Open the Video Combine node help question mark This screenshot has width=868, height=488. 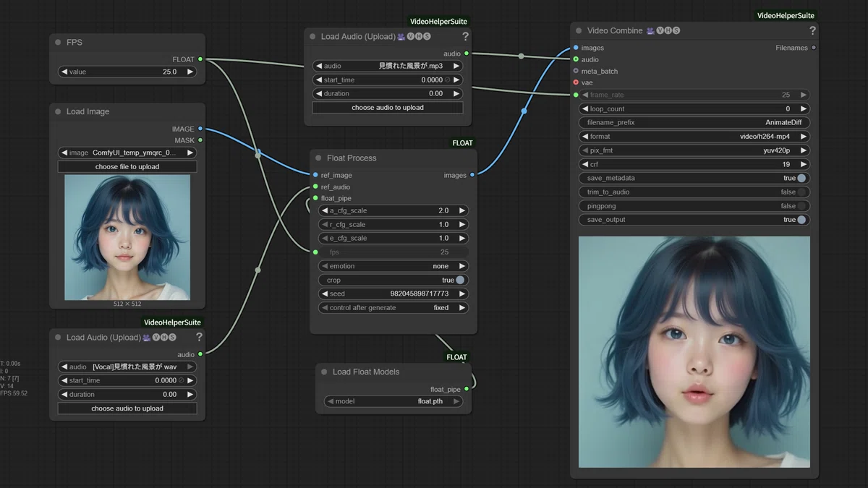click(812, 31)
